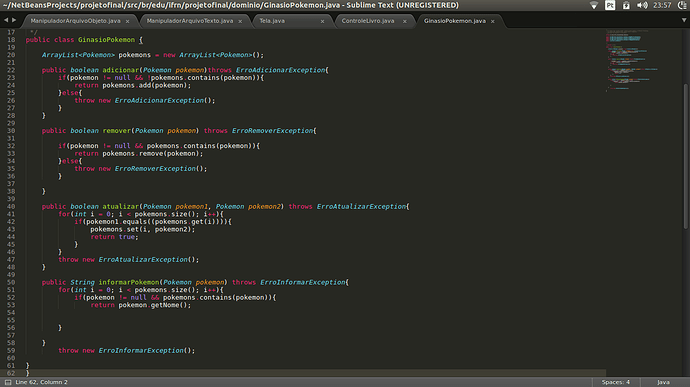Image resolution: width=690 pixels, height=387 pixels.
Task: Close the Tela.java tab
Action: pos(322,21)
